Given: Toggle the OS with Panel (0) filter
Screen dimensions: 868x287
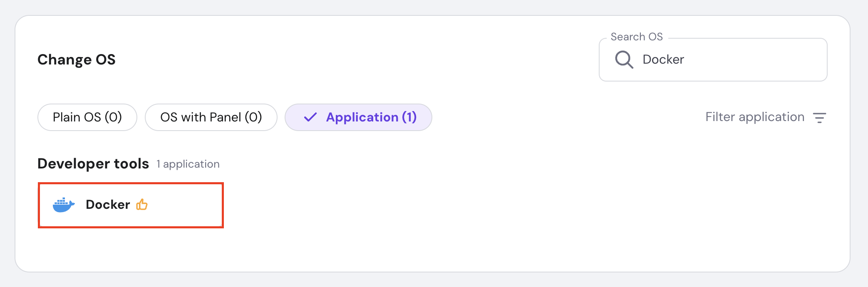Looking at the screenshot, I should click(x=211, y=117).
